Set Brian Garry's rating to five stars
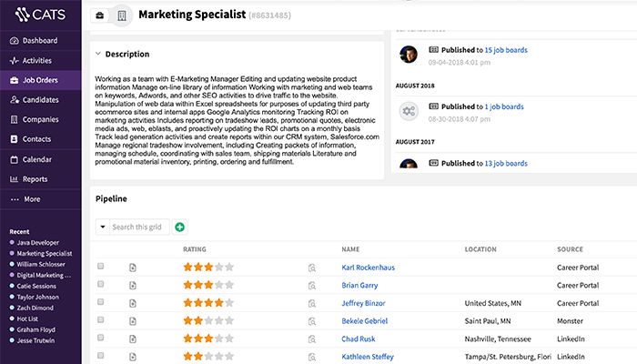This screenshot has width=637, height=364. pos(229,286)
